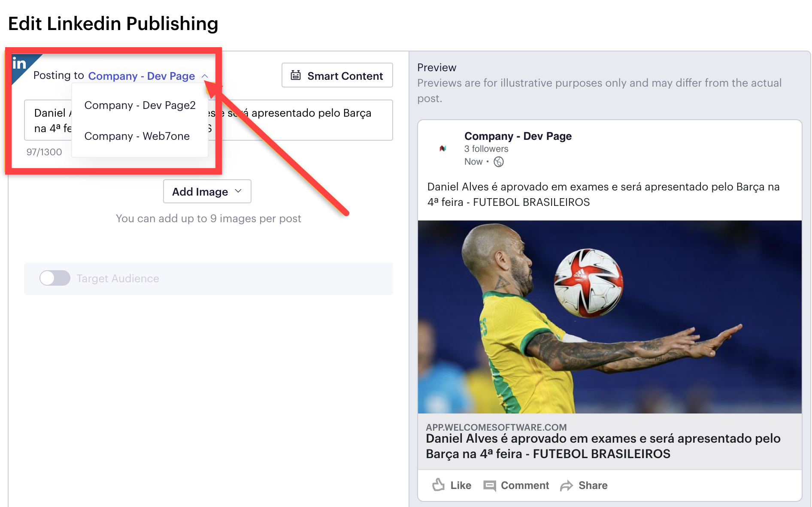Click the globe visibility icon in preview
The width and height of the screenshot is (812, 507).
pos(499,162)
